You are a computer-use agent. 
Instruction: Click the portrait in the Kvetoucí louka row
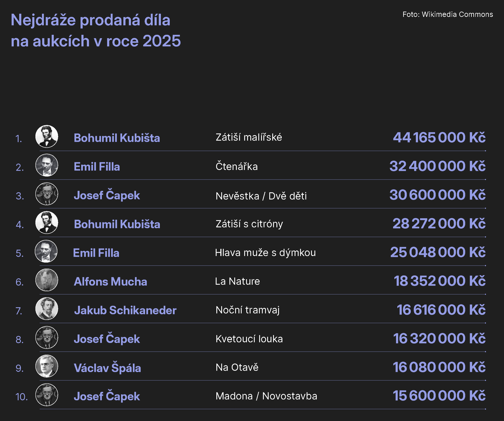coord(47,337)
